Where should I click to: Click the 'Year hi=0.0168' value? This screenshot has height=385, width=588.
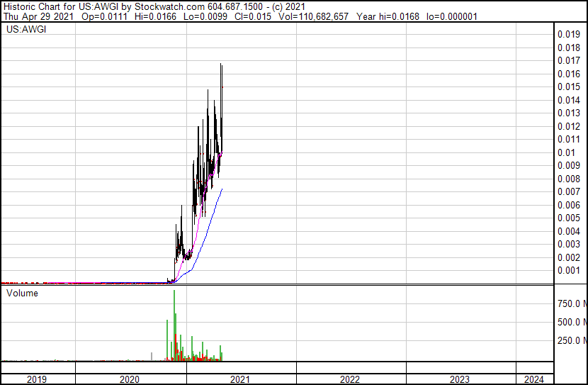pos(388,16)
